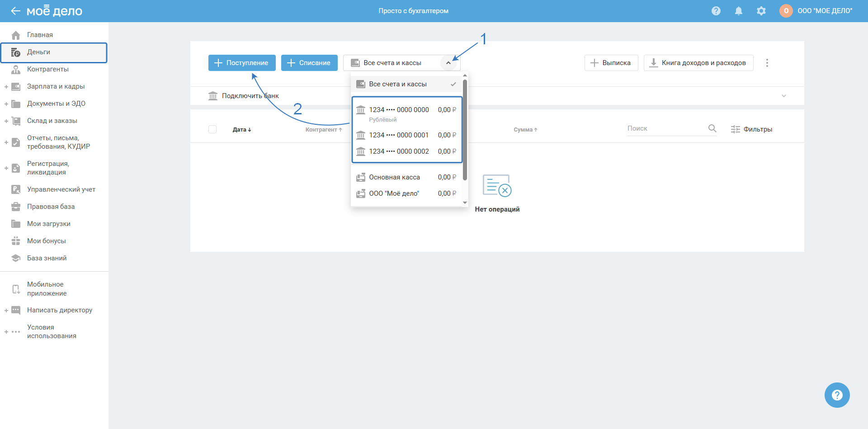868x429 pixels.
Task: Click the Регистрация, ликвидация sidebar icon
Action: tap(16, 168)
